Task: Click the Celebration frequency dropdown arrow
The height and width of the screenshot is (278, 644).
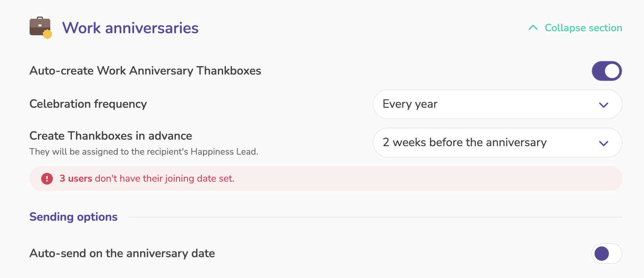Action: tap(604, 105)
